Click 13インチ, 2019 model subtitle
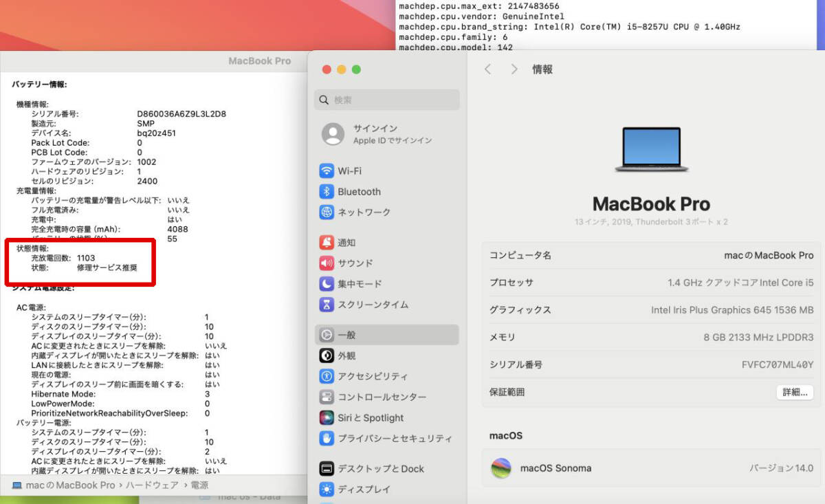 click(x=651, y=222)
